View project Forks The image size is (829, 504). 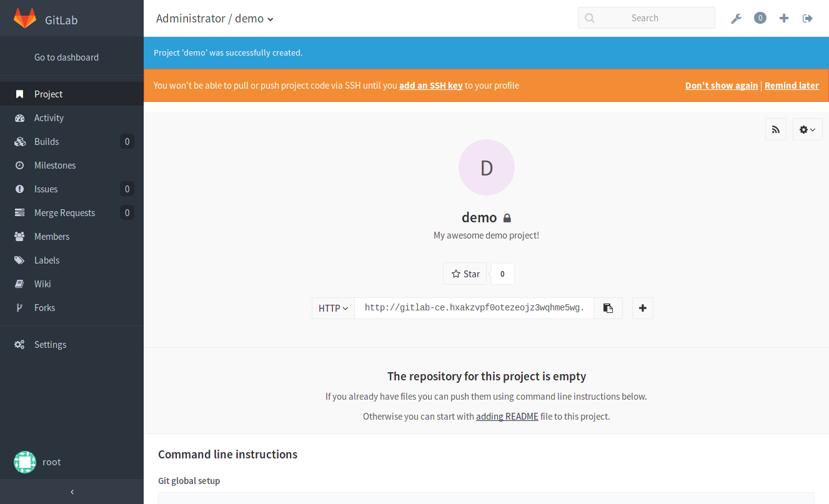(43, 307)
